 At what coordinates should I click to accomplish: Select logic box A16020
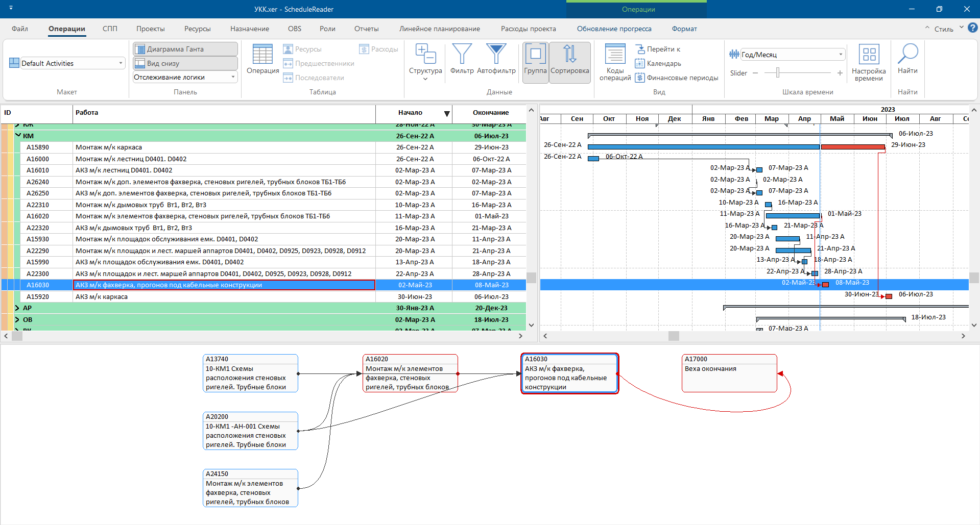(x=410, y=373)
